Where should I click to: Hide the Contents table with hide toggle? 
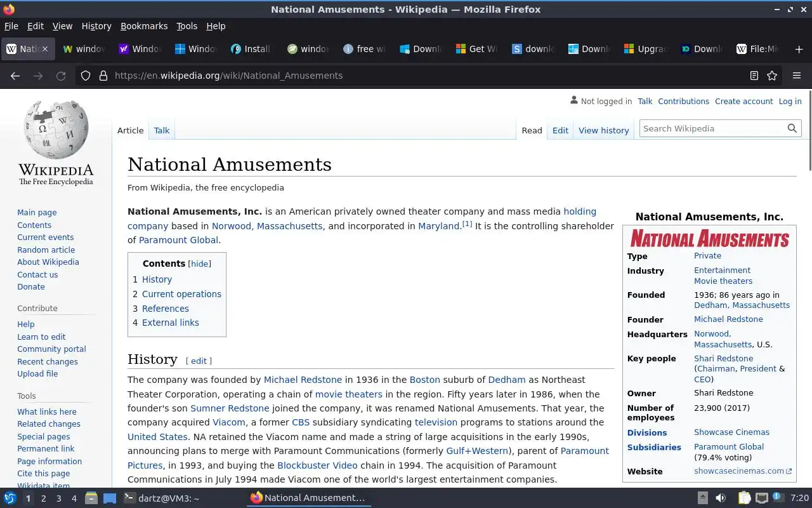200,264
